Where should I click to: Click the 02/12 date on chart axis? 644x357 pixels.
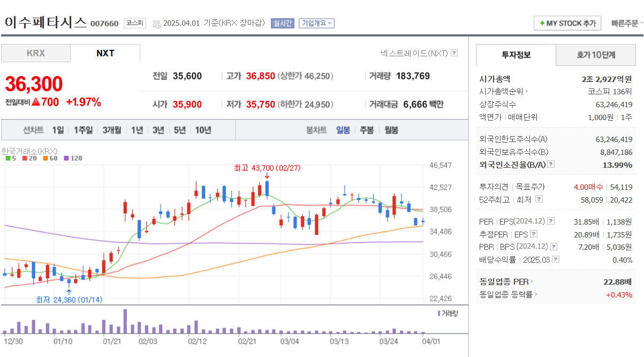(198, 340)
